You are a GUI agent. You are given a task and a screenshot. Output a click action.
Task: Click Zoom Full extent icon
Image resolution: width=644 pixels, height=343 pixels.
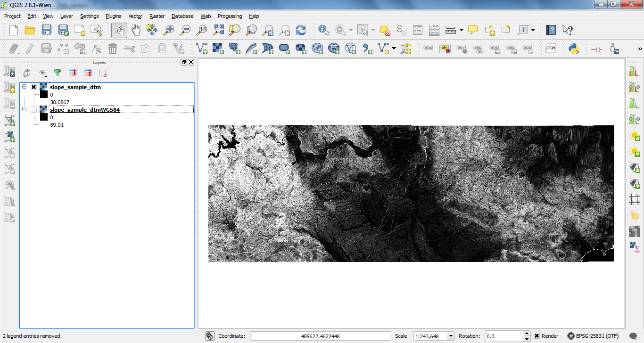(218, 30)
